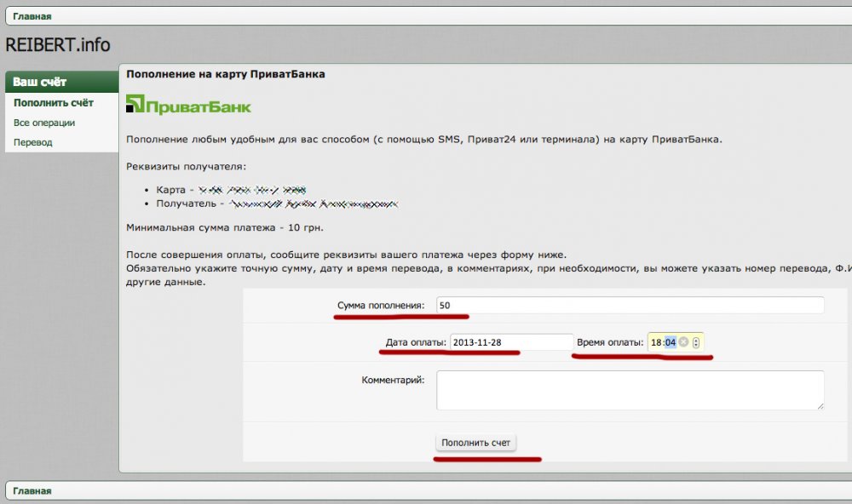Click the hours value 18 in time field

click(x=656, y=343)
